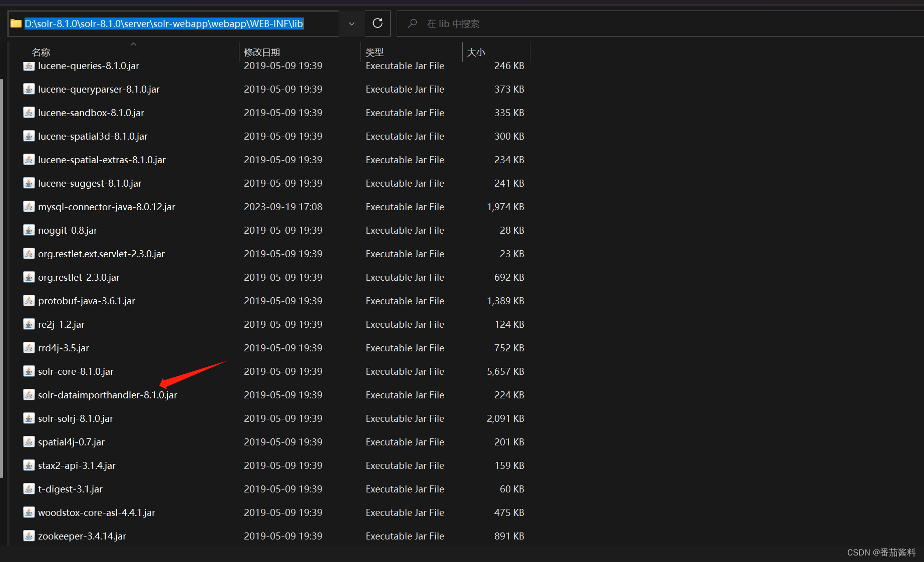Select file name woodstox-core-asl-4.4.1.jar

97,512
